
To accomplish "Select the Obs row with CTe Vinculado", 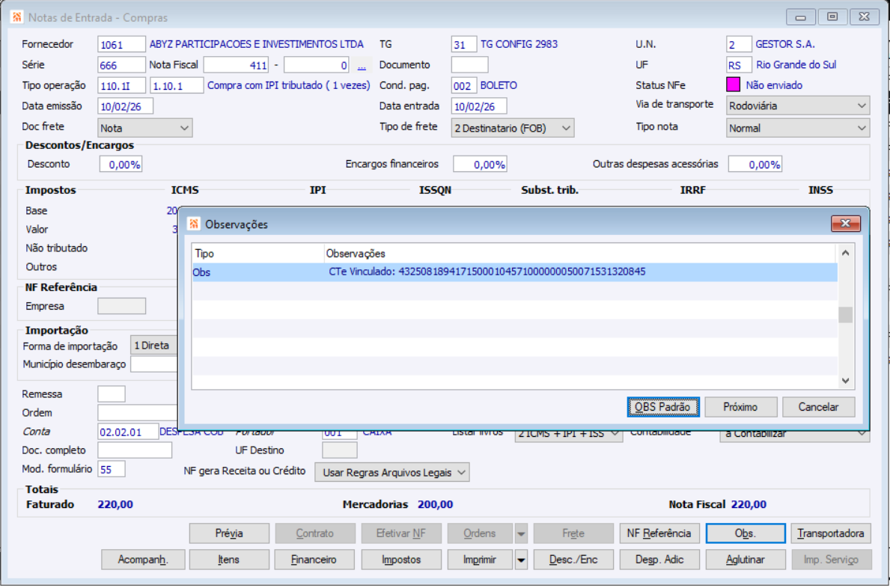I will coord(514,272).
